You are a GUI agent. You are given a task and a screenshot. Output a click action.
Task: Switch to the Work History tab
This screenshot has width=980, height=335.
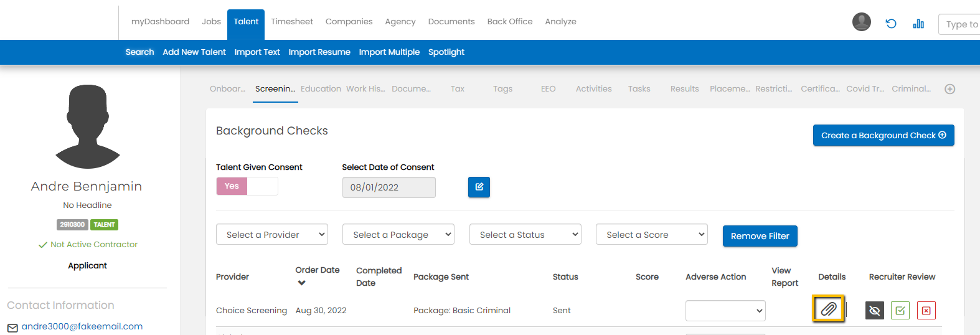point(365,89)
